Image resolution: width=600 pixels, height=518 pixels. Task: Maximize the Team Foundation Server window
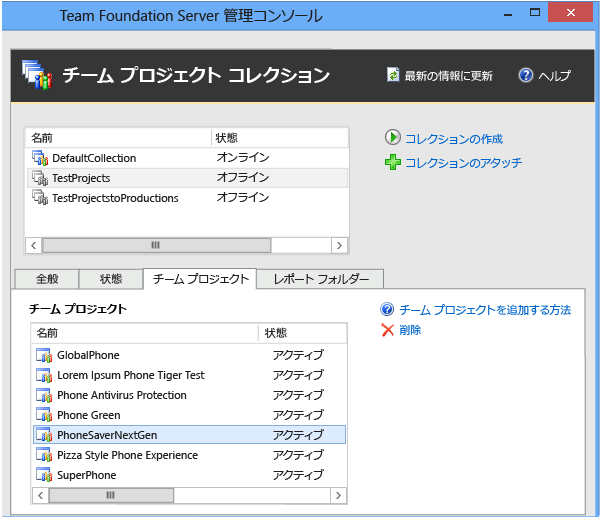click(535, 13)
